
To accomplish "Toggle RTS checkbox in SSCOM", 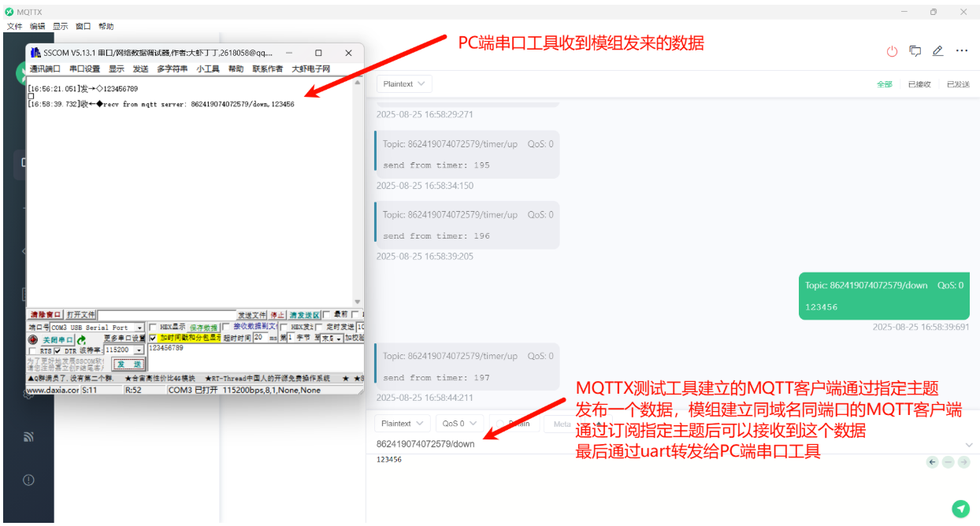I will pyautogui.click(x=32, y=351).
